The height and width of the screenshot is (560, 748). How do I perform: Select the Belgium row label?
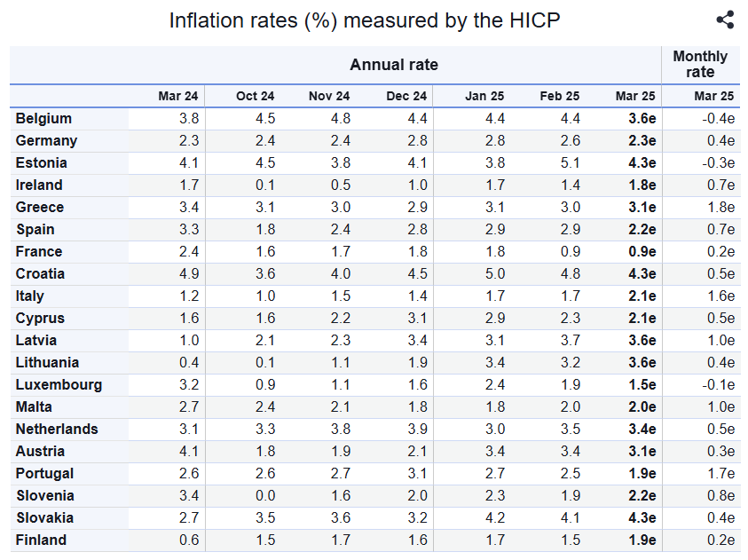(43, 119)
